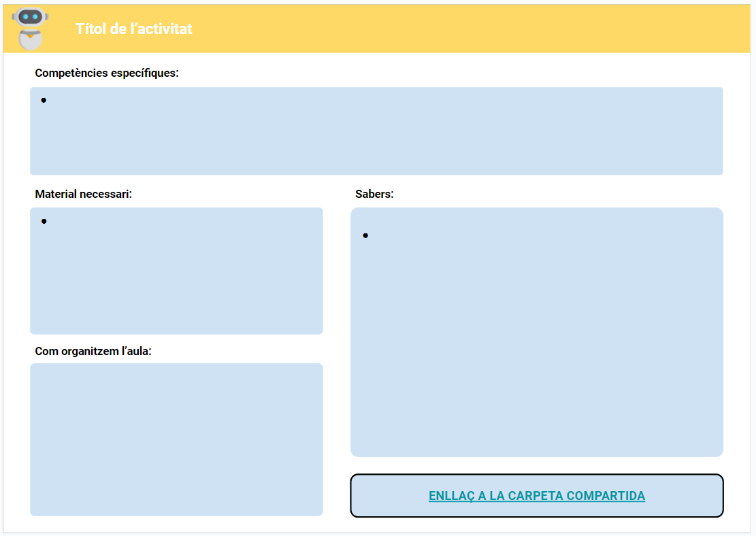756x536 pixels.
Task: Select the 'Material necessari:' heading
Action: [x=83, y=194]
